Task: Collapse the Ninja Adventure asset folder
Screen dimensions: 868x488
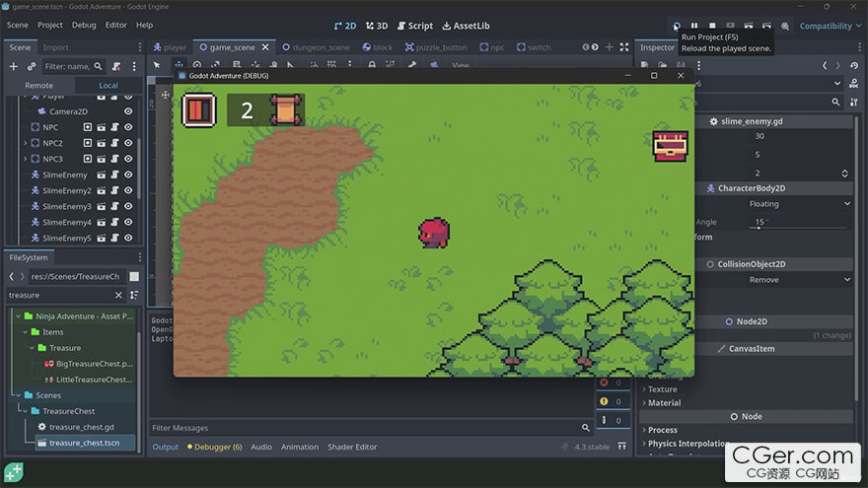Action: (19, 316)
